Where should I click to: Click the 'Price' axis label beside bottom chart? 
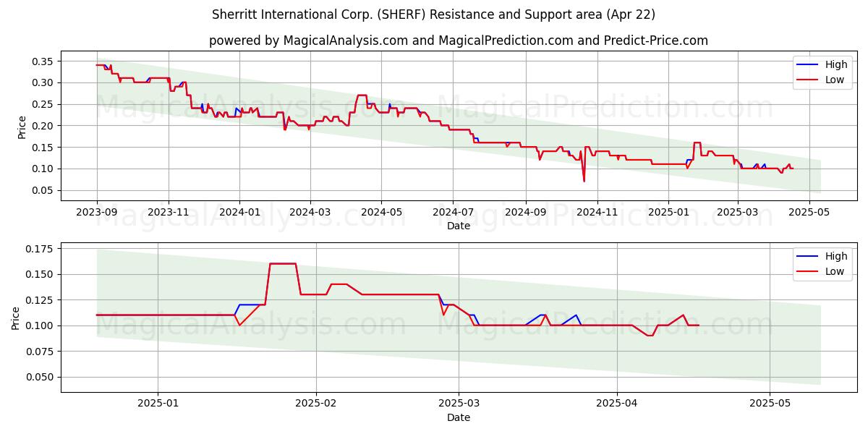click(x=17, y=318)
